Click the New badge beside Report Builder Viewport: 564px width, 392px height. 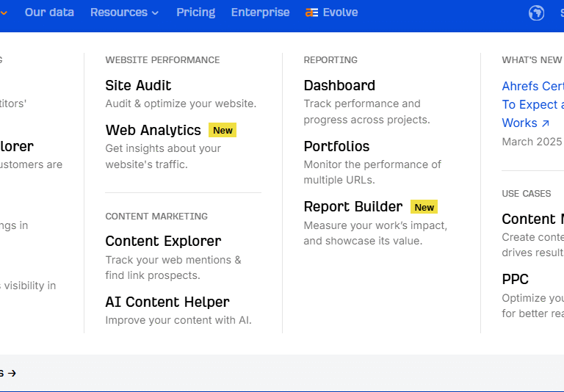point(424,207)
